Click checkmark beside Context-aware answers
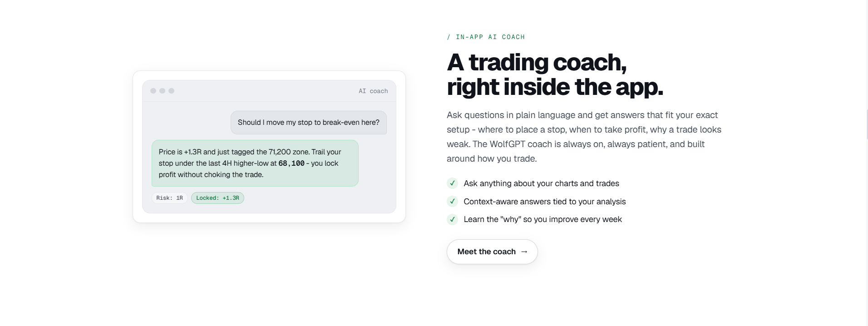 coord(452,202)
